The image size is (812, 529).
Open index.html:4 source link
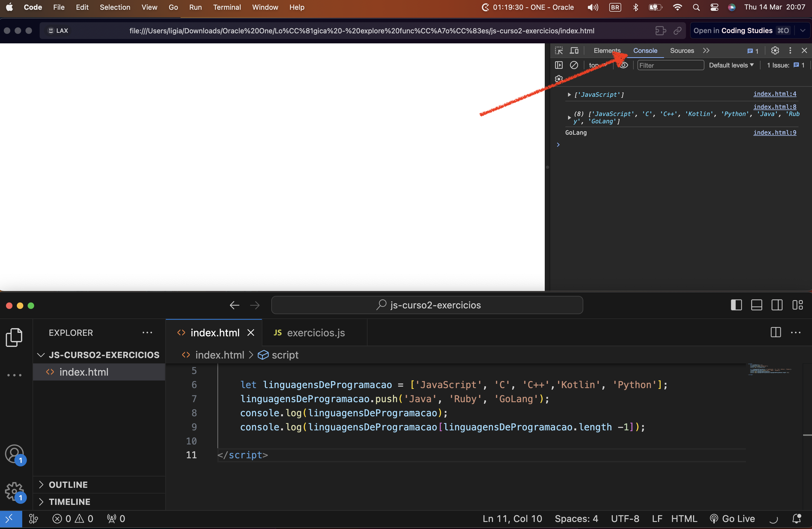click(775, 94)
